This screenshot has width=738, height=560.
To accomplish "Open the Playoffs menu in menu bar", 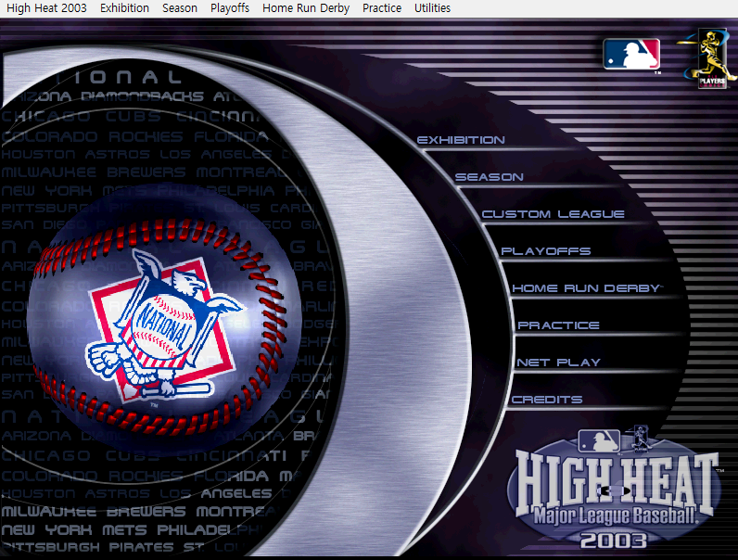I will [x=230, y=8].
